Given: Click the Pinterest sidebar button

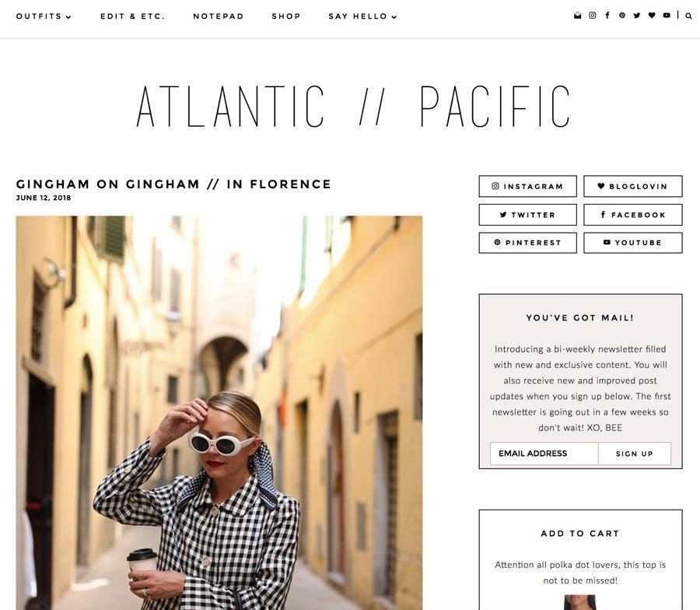Looking at the screenshot, I should 527,243.
